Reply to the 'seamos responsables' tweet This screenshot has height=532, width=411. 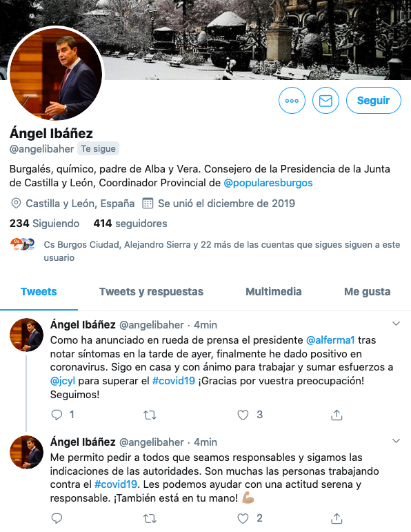[57, 518]
